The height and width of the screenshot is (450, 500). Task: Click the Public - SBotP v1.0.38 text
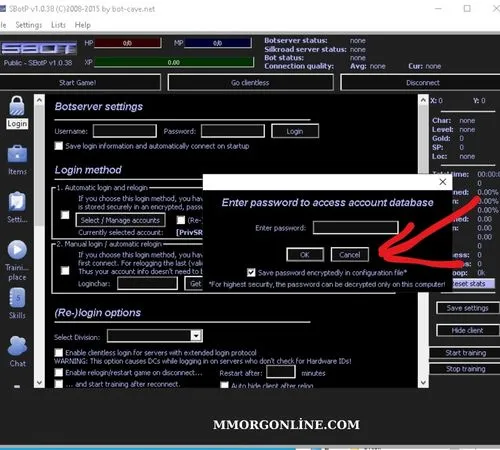coord(38,63)
